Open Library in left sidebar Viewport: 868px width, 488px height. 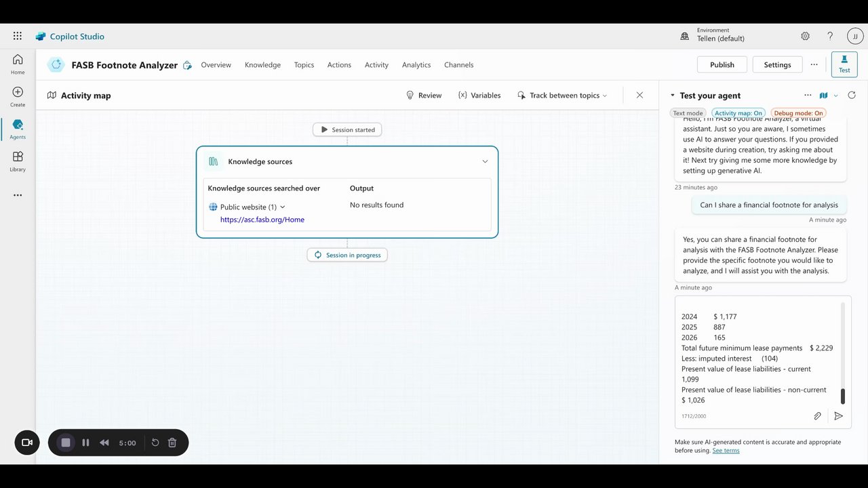(x=18, y=161)
